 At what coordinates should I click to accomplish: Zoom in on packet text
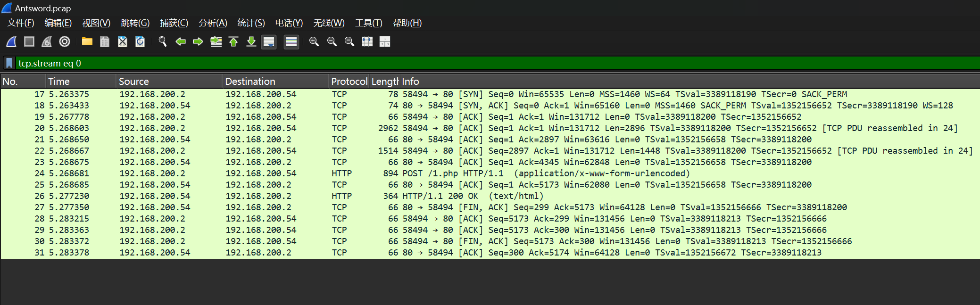click(314, 42)
